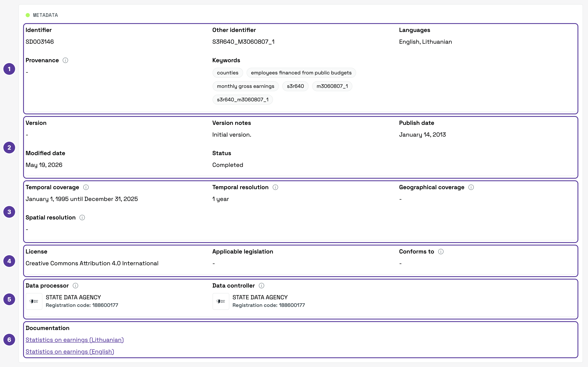
Task: Click the Temporal coverage info icon
Action: point(86,187)
